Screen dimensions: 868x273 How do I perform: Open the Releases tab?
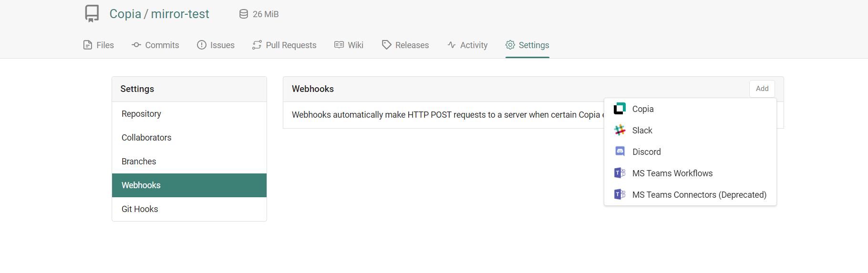tap(405, 45)
